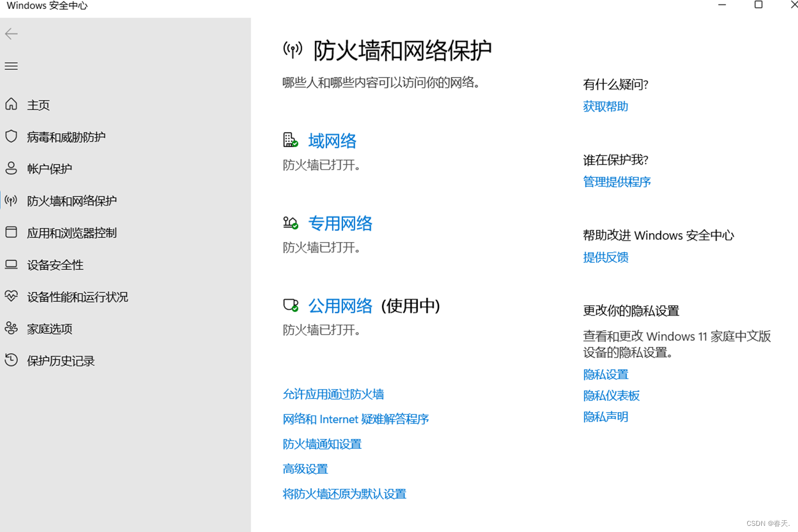Click 防火墙已打开 status under 公用网络
The width and height of the screenshot is (798, 532).
coord(322,330)
